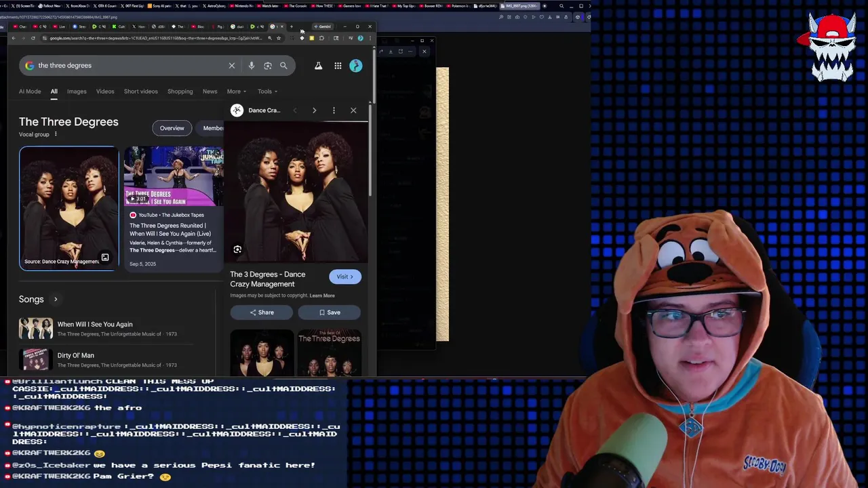The width and height of the screenshot is (868, 488).
Task: Click the magnifier search button
Action: click(x=283, y=66)
